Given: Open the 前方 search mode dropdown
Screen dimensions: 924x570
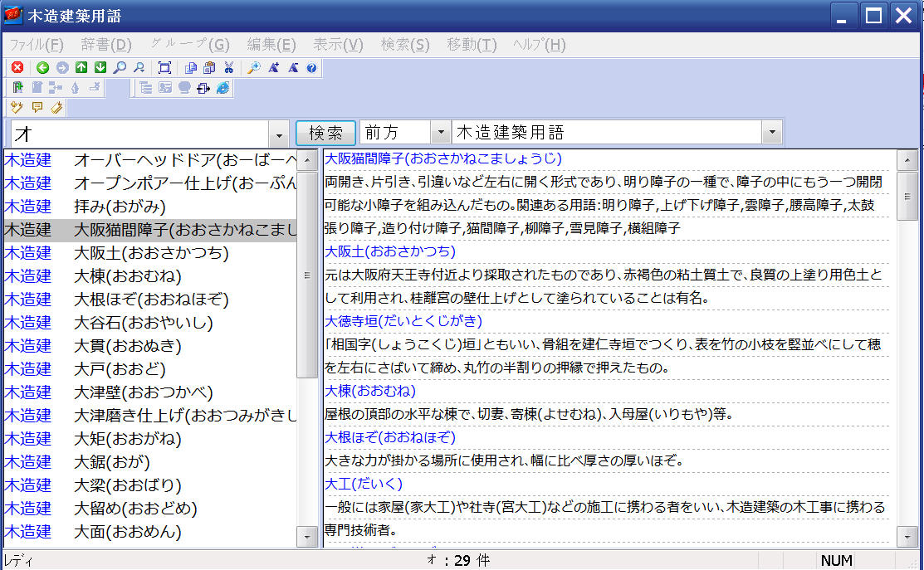Looking at the screenshot, I should pos(440,133).
